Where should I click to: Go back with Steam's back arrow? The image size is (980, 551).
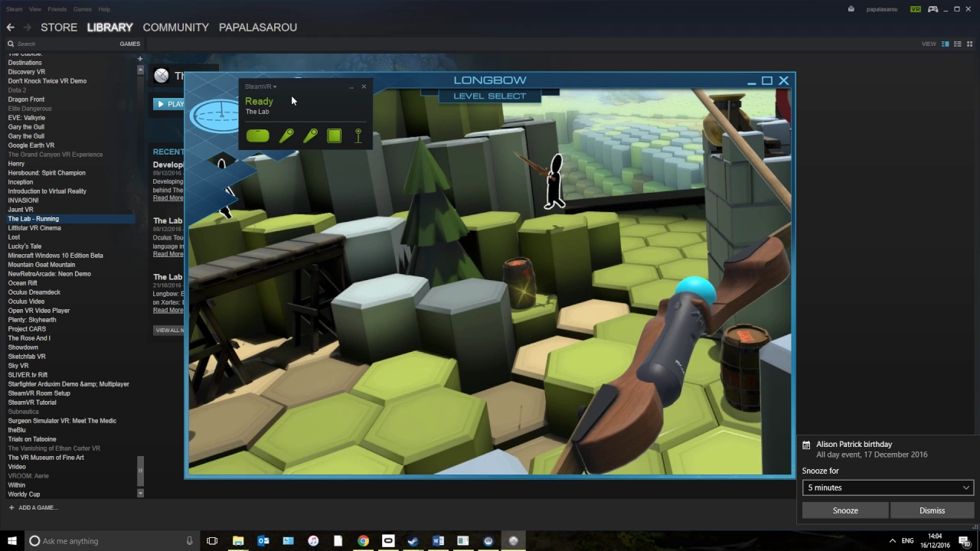[10, 28]
